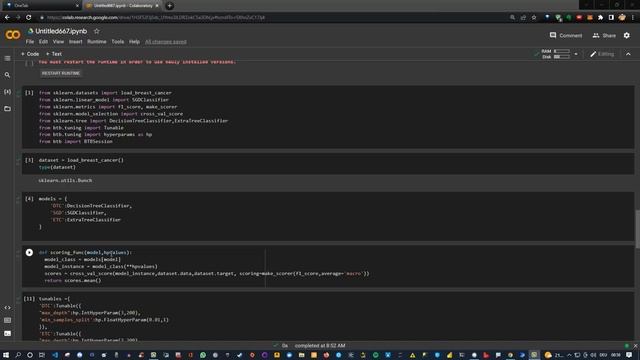Screen dimensions: 640x360
Task: Collapse the notebook header with the chevron
Action: 628,54
